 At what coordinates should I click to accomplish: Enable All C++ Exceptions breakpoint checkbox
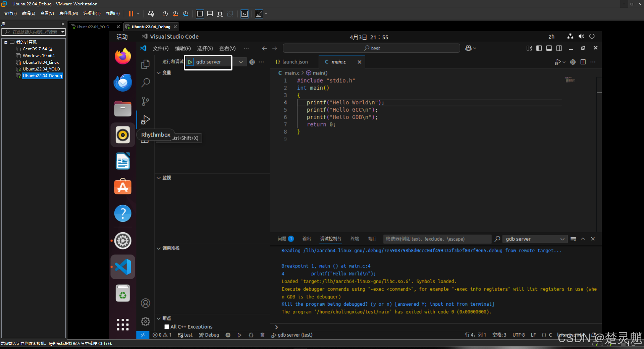tap(167, 327)
